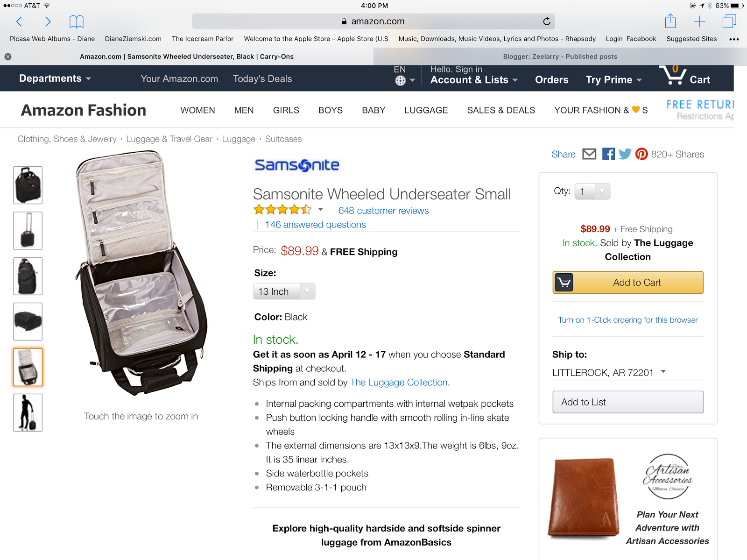
Task: Switch to Blogger Zeelarry tab
Action: (560, 57)
